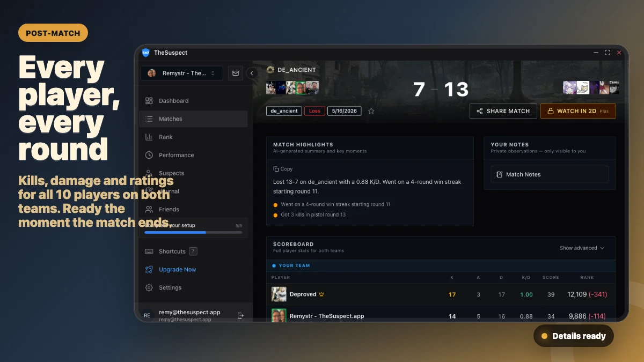644x362 pixels.
Task: Open the Remystr account selector dropdown
Action: point(182,73)
